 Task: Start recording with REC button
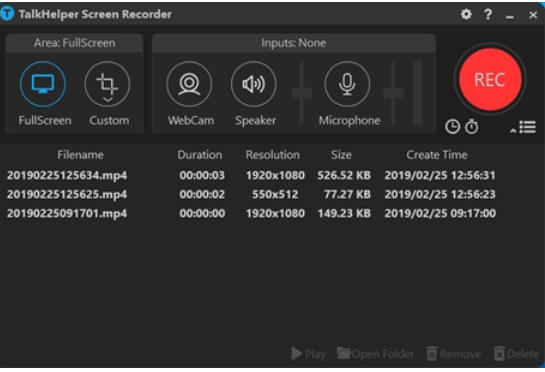[x=490, y=80]
